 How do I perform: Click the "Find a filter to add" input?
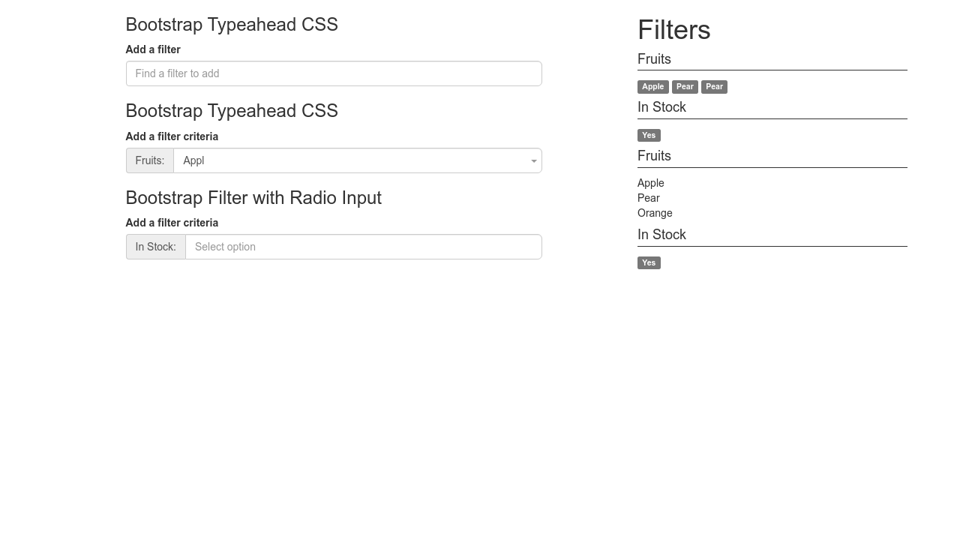click(x=333, y=74)
